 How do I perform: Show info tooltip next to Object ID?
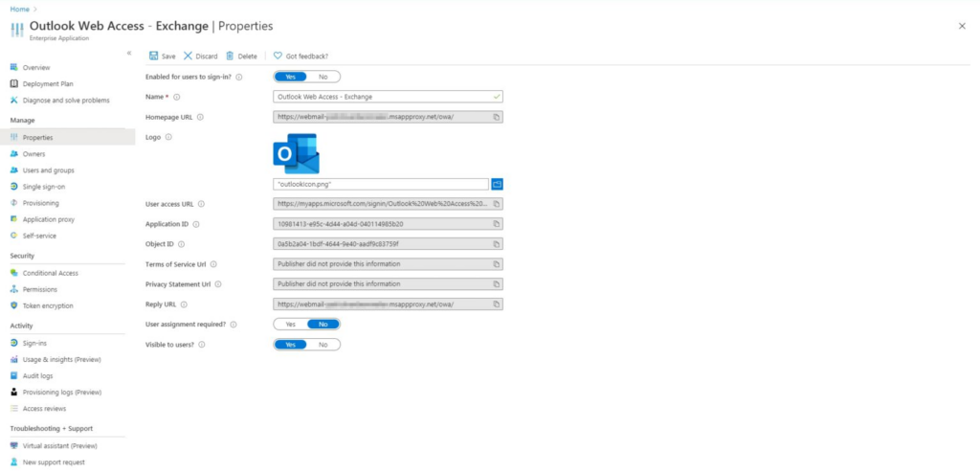coord(181,244)
